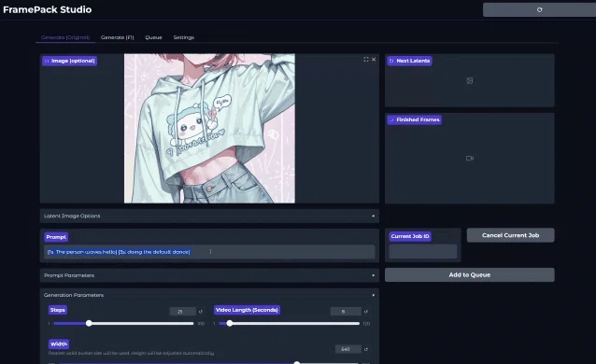Viewport: 596px width, 364px height.
Task: Remove the uploaded image with X icon
Action: (374, 60)
